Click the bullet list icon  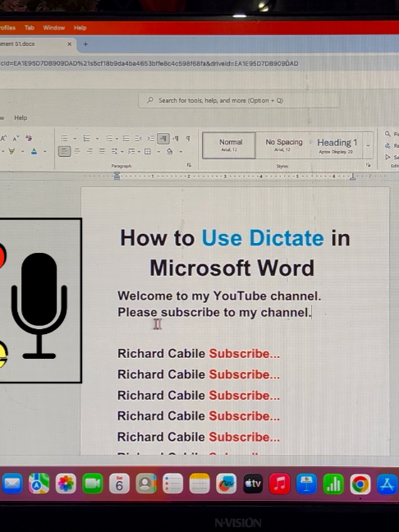click(x=64, y=139)
